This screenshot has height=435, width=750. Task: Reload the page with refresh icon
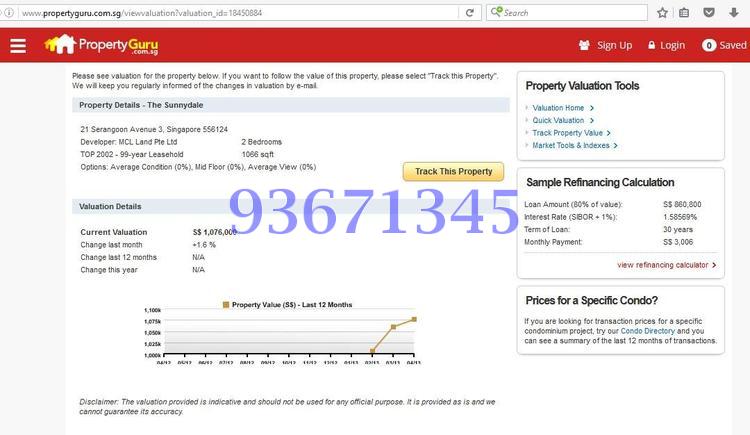(470, 13)
